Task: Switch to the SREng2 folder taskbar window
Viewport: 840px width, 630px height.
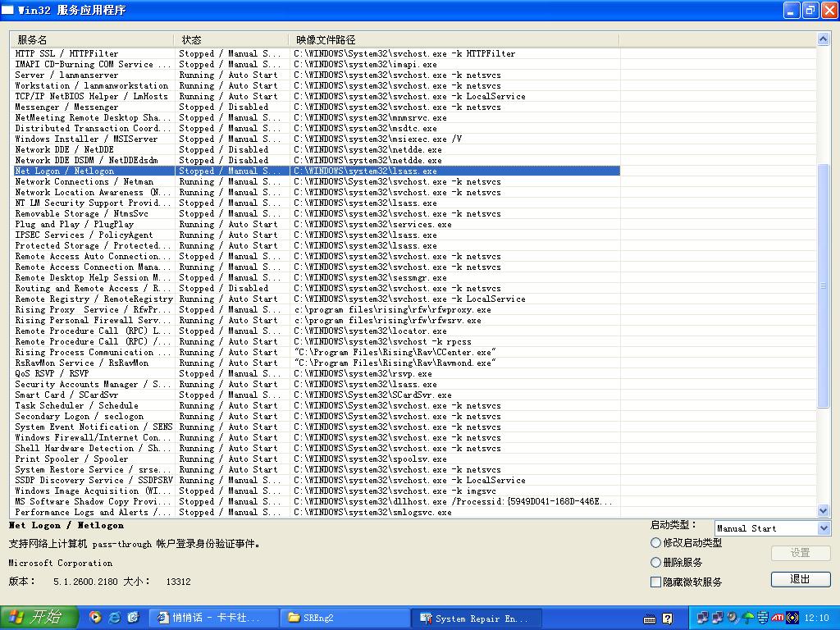Action: click(x=345, y=619)
